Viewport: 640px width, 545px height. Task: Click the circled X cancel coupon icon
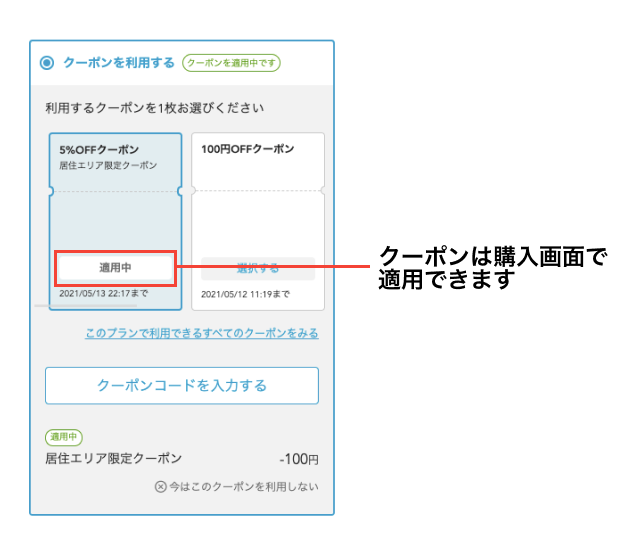point(160,487)
